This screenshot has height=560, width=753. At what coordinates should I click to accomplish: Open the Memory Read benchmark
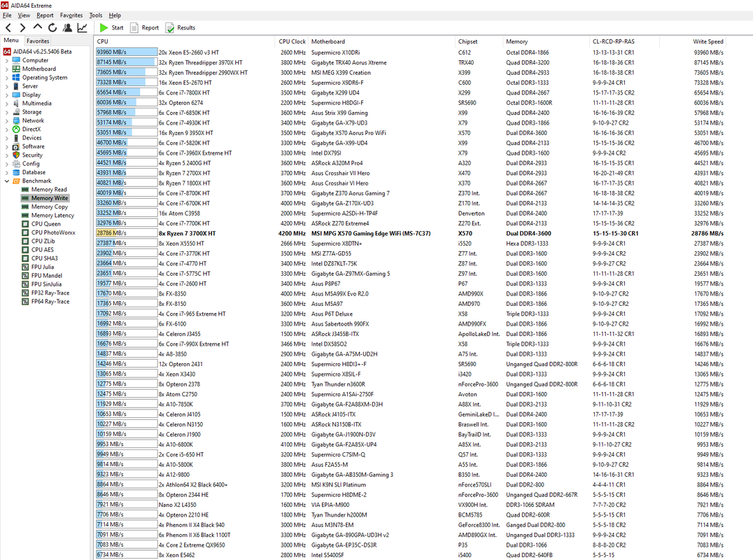(x=49, y=190)
